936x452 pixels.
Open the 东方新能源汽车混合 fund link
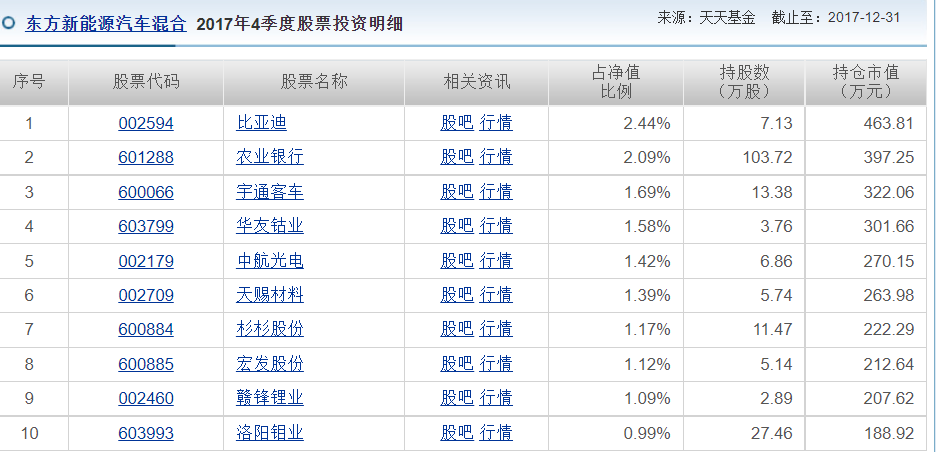[x=106, y=24]
